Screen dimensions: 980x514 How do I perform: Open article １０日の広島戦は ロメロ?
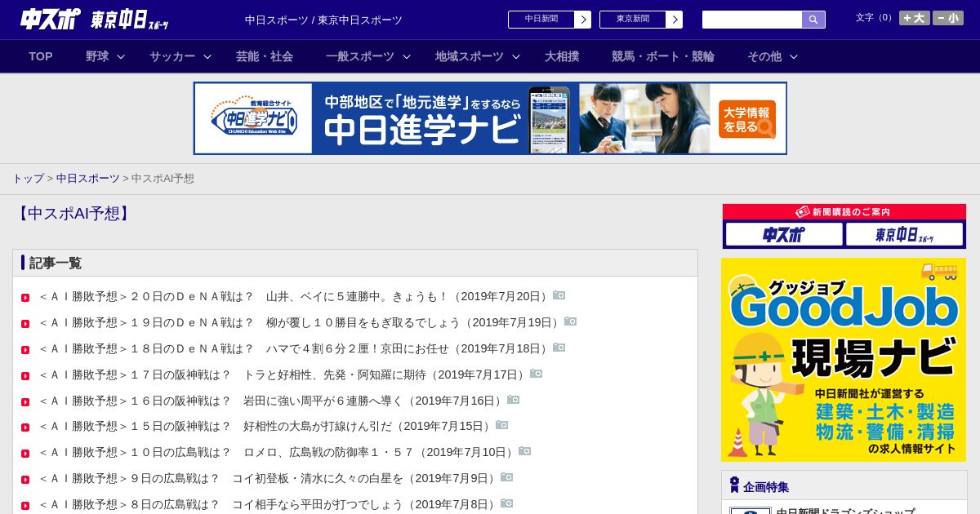(x=278, y=452)
